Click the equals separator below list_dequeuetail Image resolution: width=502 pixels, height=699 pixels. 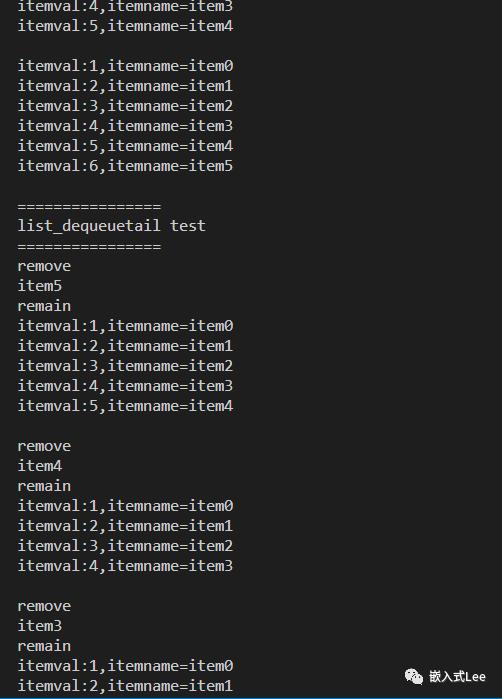(89, 247)
